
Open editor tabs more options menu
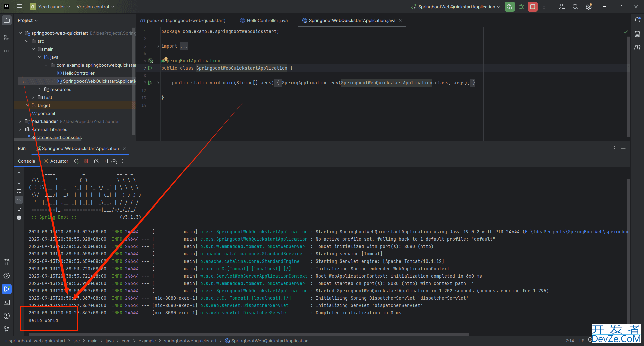point(624,20)
